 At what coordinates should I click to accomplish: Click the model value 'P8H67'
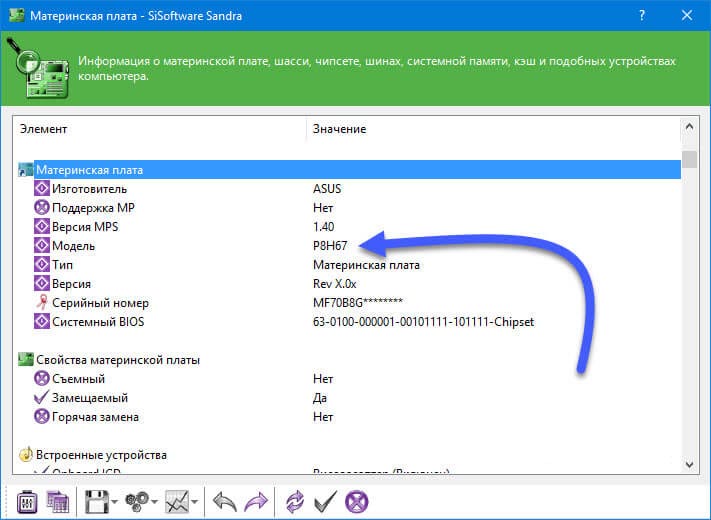(x=330, y=246)
